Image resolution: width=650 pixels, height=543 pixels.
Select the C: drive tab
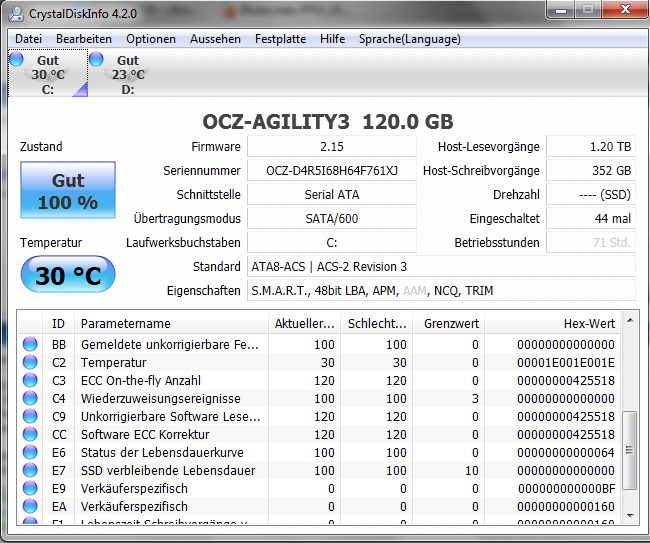coord(48,73)
